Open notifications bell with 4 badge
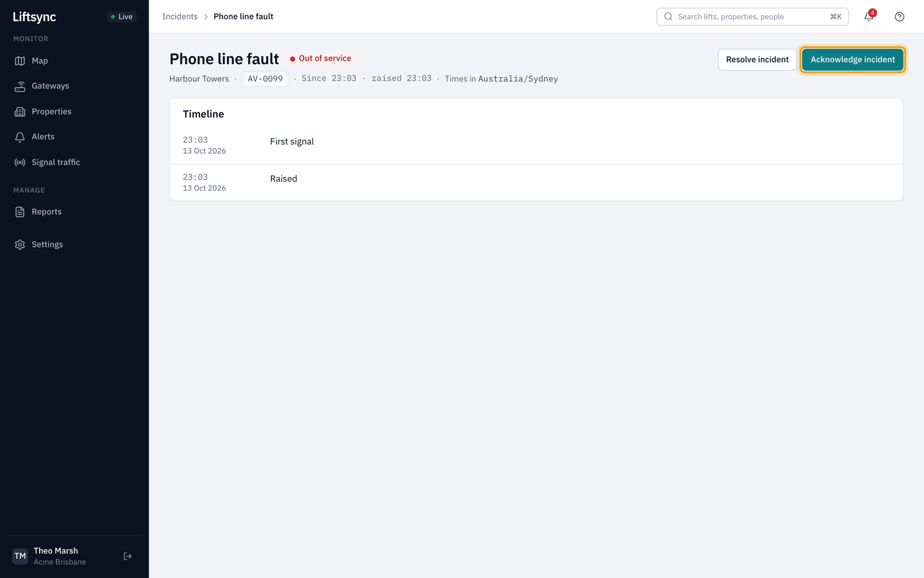924x578 pixels. (x=869, y=17)
